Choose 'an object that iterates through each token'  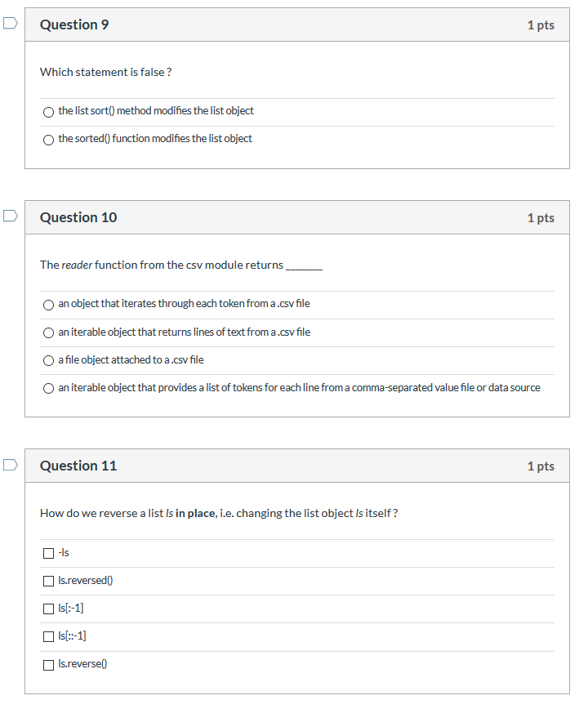[48, 305]
